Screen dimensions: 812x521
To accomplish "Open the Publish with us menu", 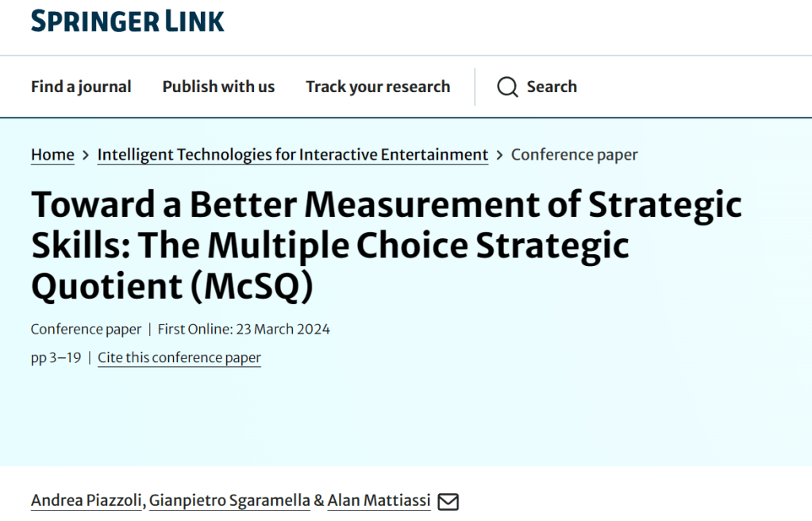I will [x=218, y=87].
